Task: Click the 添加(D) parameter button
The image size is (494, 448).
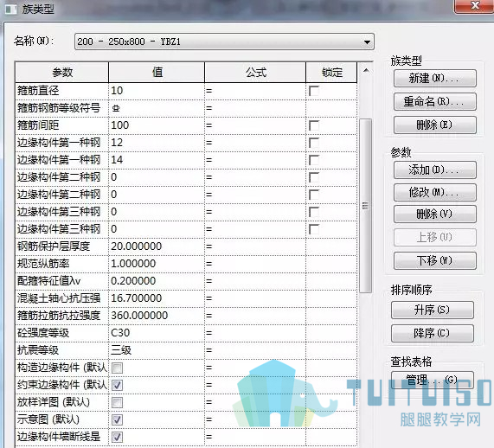Action: click(x=435, y=170)
